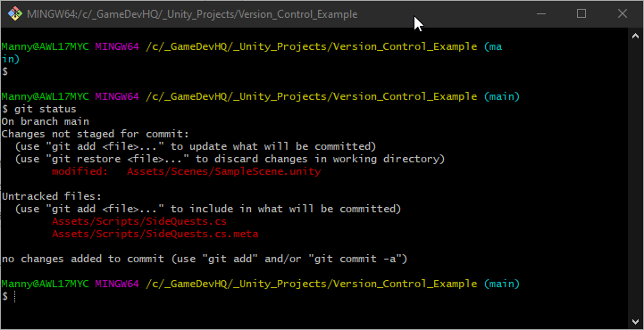Click the git restore hint line
The image size is (644, 330).
point(230,159)
